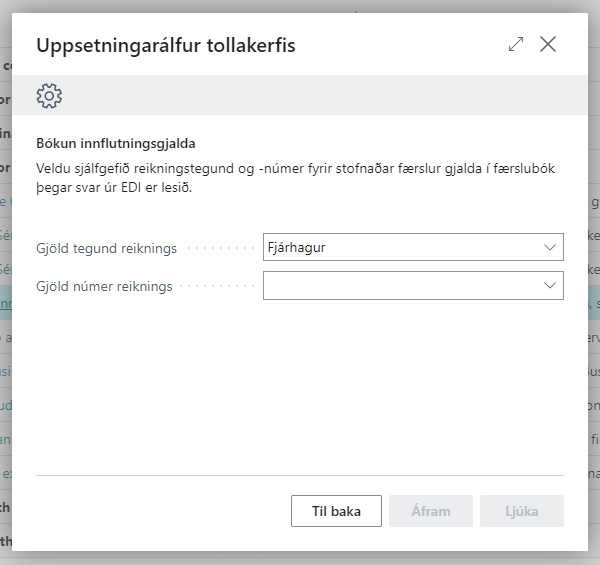Go back with the Til baka button
The height and width of the screenshot is (565, 600).
[x=336, y=511]
